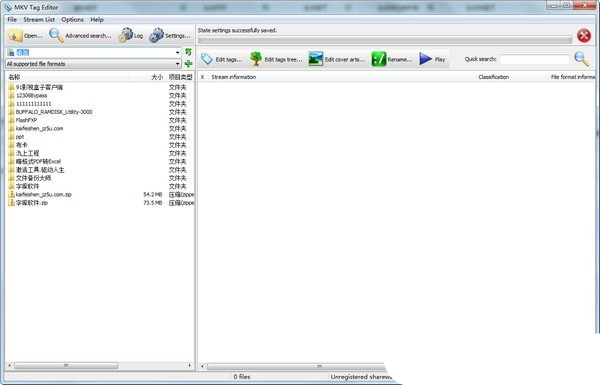Sort file list by 大小 column
The width and height of the screenshot is (600, 385).
coord(147,77)
